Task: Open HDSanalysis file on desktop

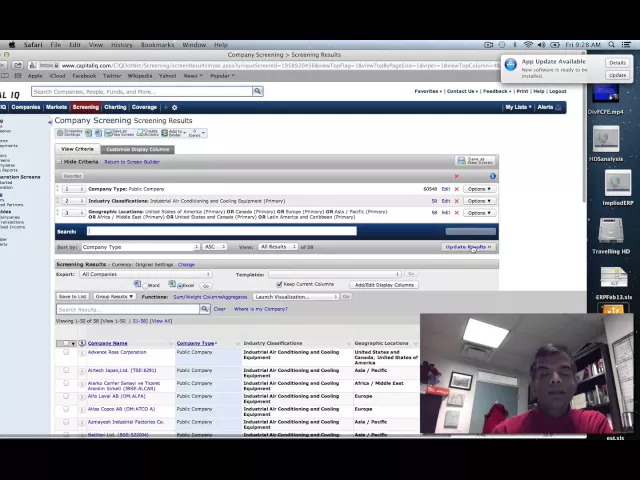Action: tap(606, 144)
